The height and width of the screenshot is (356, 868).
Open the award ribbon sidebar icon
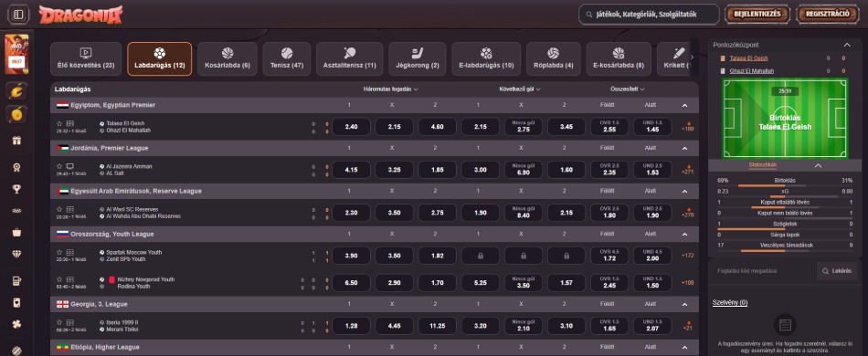click(16, 167)
